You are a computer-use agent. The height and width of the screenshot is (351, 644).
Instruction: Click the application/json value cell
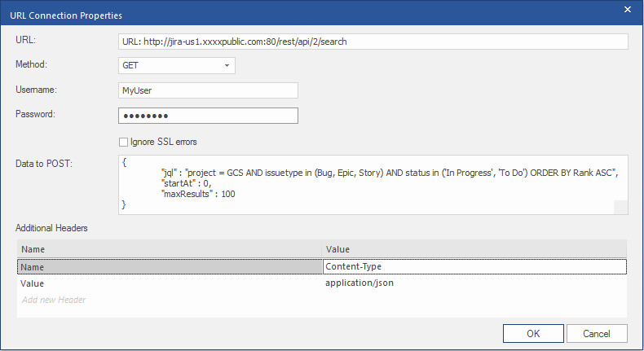point(474,283)
